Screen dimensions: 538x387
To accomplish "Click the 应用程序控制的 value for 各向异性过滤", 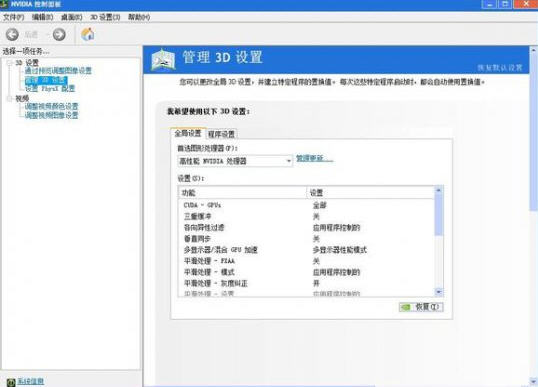I will click(336, 227).
